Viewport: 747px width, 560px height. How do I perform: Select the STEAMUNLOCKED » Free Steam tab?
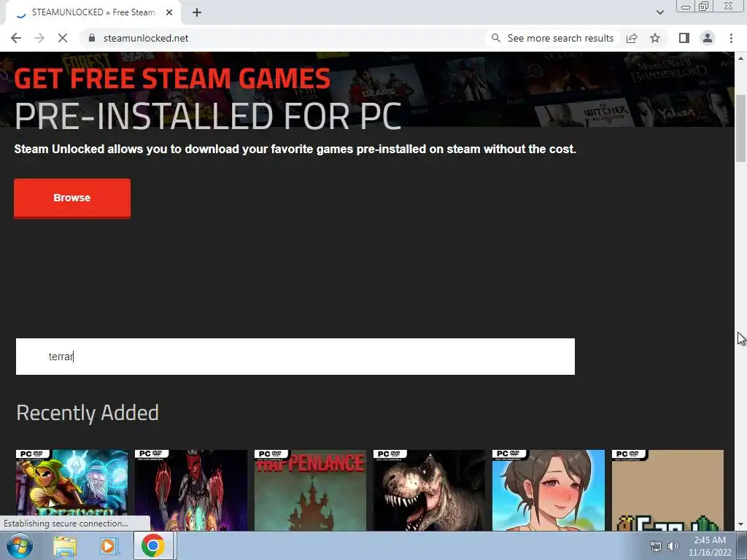(x=93, y=13)
